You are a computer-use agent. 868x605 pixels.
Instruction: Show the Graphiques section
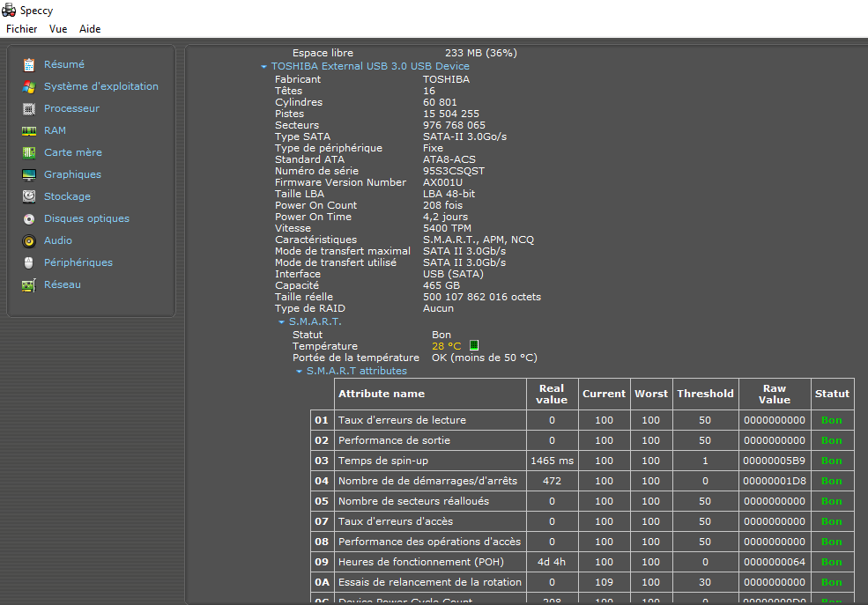pos(72,174)
